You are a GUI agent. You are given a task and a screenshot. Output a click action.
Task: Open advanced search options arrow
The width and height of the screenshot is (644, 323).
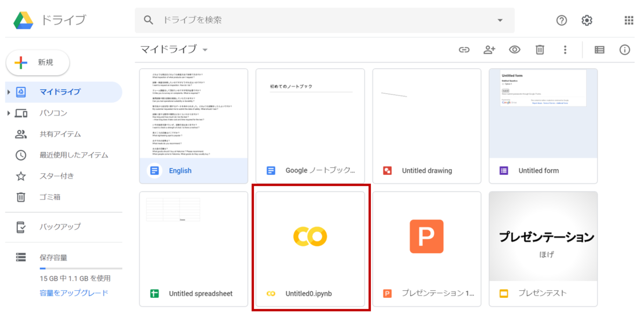point(500,20)
